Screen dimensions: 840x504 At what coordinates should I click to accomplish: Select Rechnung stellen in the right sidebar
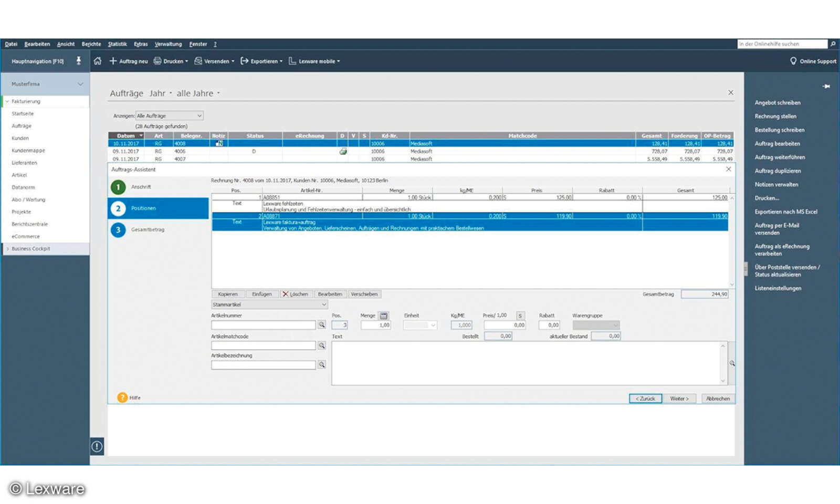click(776, 116)
